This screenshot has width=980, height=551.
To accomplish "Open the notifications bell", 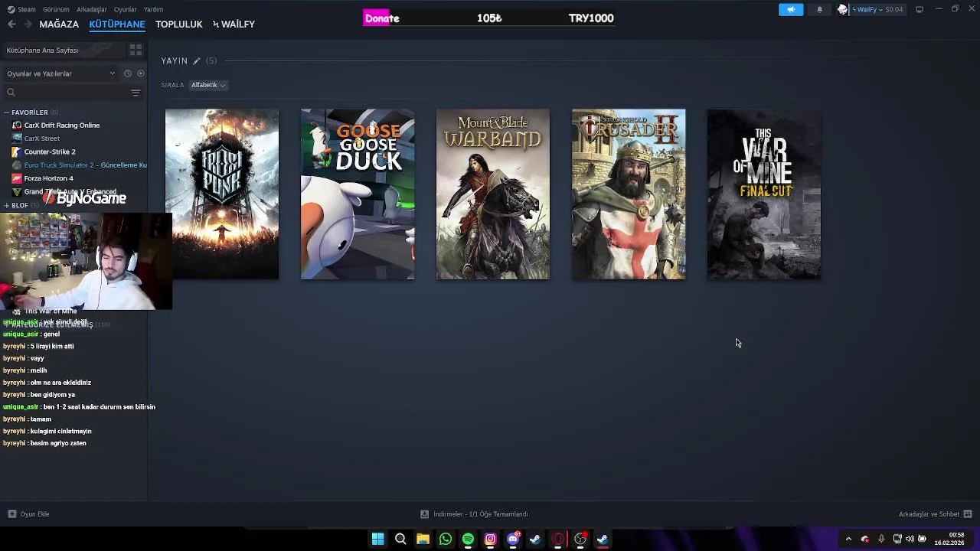I will coord(819,9).
